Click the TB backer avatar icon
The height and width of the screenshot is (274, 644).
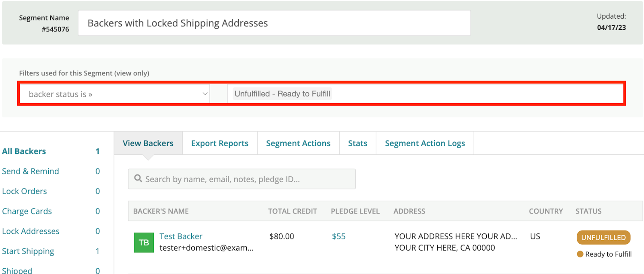click(x=144, y=243)
